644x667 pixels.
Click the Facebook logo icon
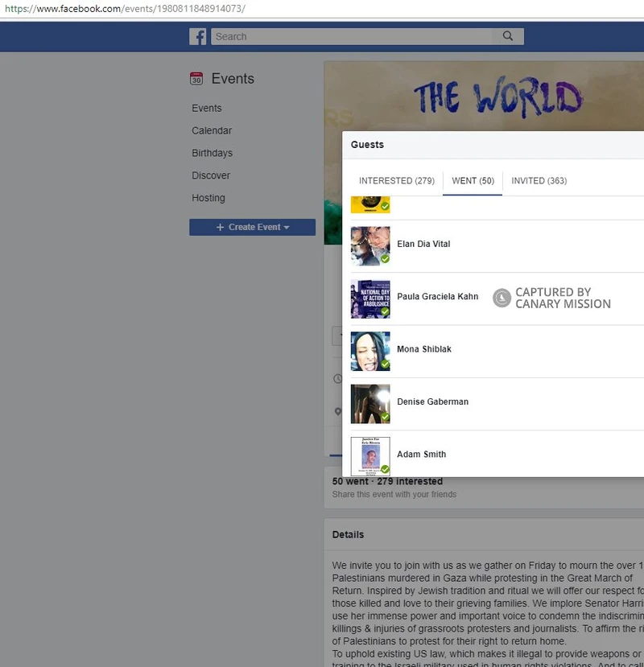(x=198, y=36)
